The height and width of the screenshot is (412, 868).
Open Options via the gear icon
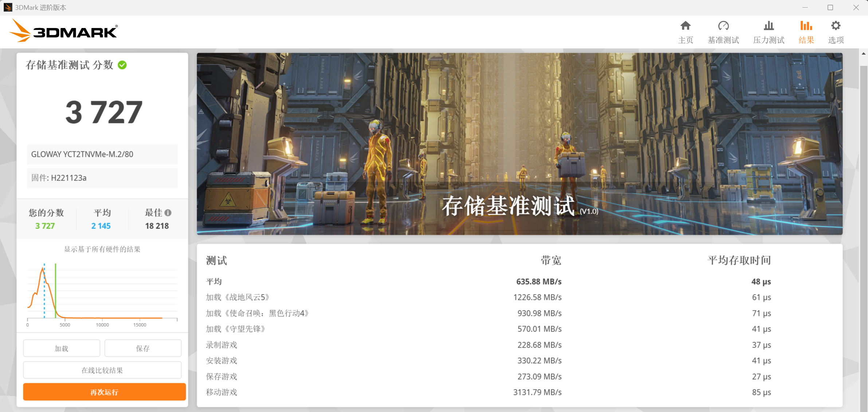(x=836, y=26)
